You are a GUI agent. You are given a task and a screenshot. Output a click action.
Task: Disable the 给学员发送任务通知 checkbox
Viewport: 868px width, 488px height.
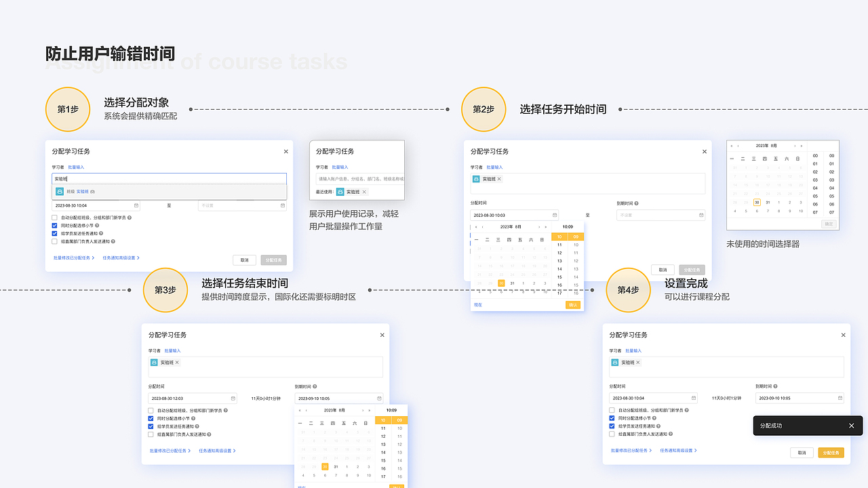pyautogui.click(x=54, y=234)
